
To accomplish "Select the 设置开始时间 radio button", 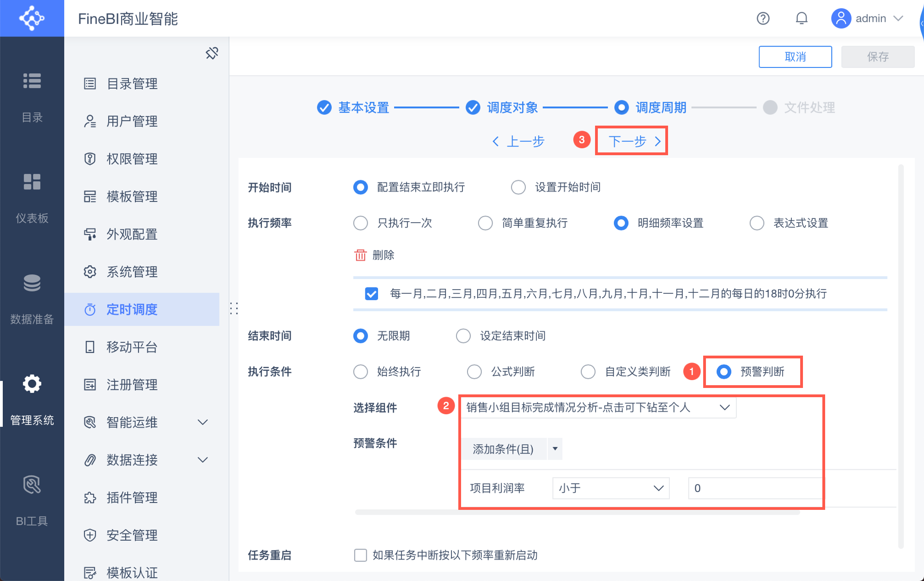I will click(518, 187).
